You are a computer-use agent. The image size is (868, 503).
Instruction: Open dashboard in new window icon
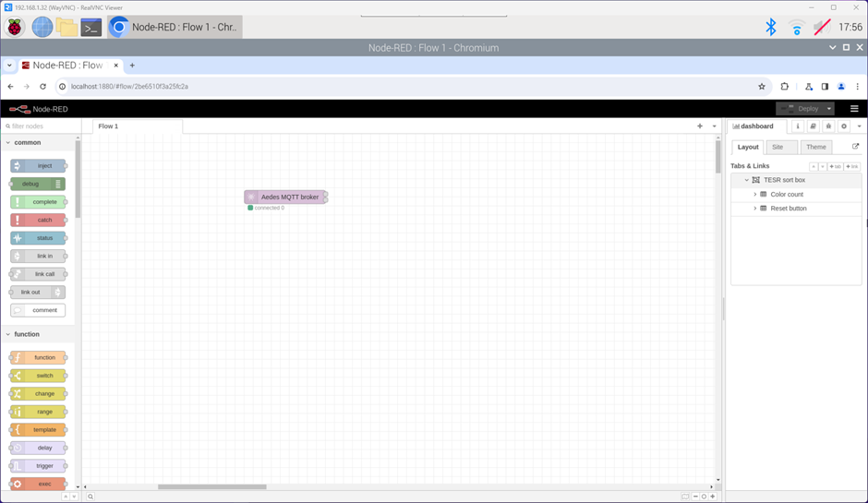(x=855, y=147)
